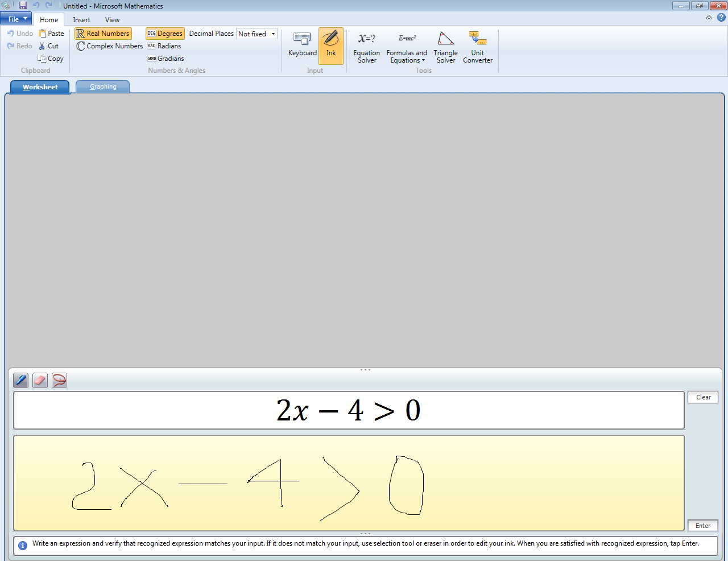The image size is (728, 561).
Task: Save using quick access toolbar icon
Action: tap(23, 6)
